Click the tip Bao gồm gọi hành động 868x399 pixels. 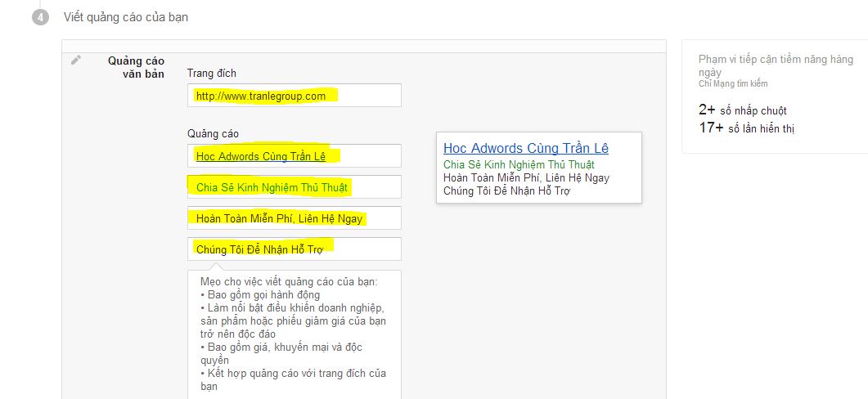point(260,295)
